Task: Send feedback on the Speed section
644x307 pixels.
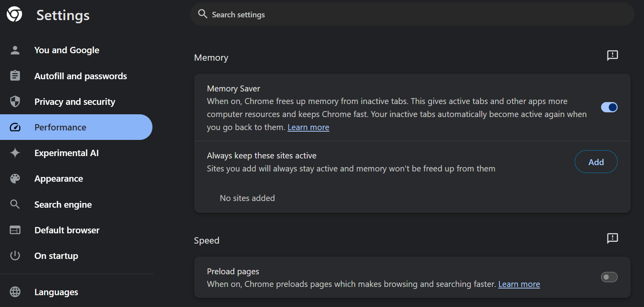Action: [x=612, y=238]
